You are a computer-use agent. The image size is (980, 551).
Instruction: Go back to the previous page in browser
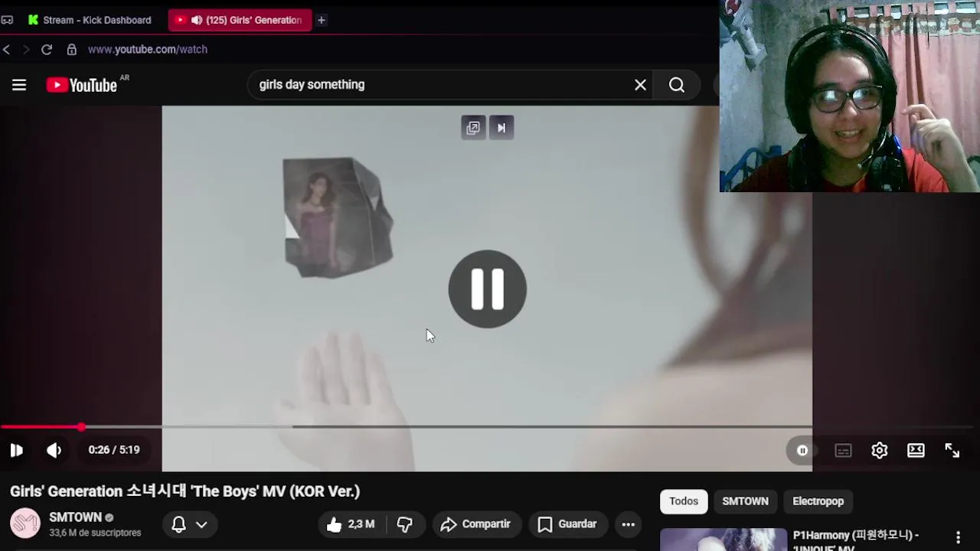click(7, 49)
